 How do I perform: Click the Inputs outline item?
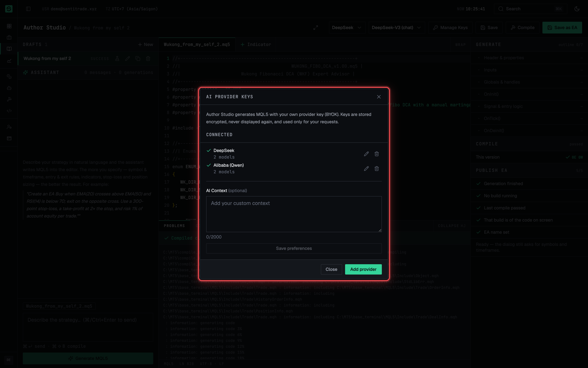tap(529, 70)
